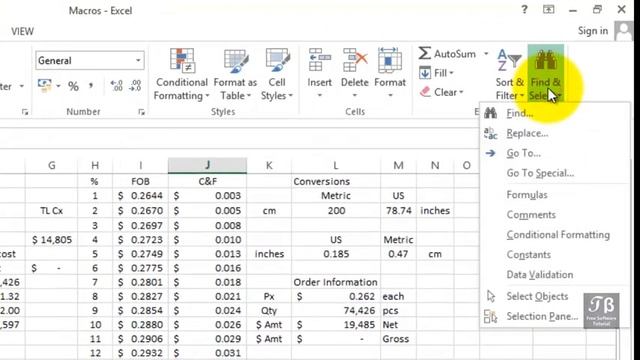640x360 pixels.
Task: Click the 'Qty' label cell
Action: click(269, 311)
